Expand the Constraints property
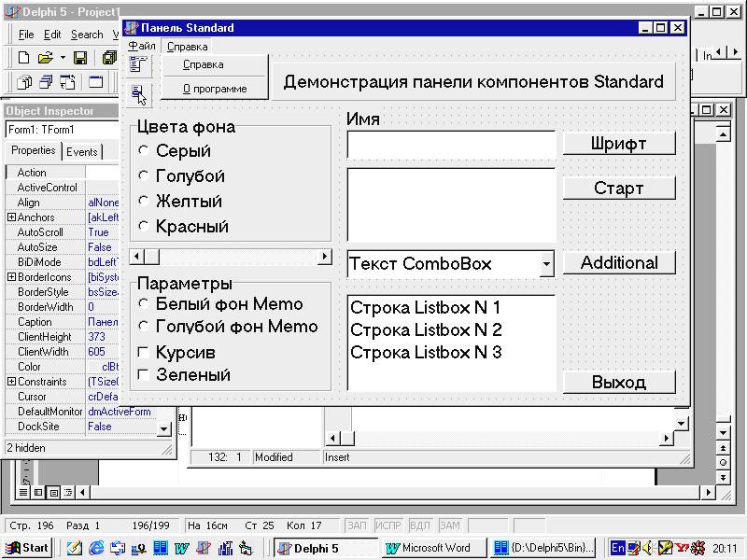 [11, 382]
